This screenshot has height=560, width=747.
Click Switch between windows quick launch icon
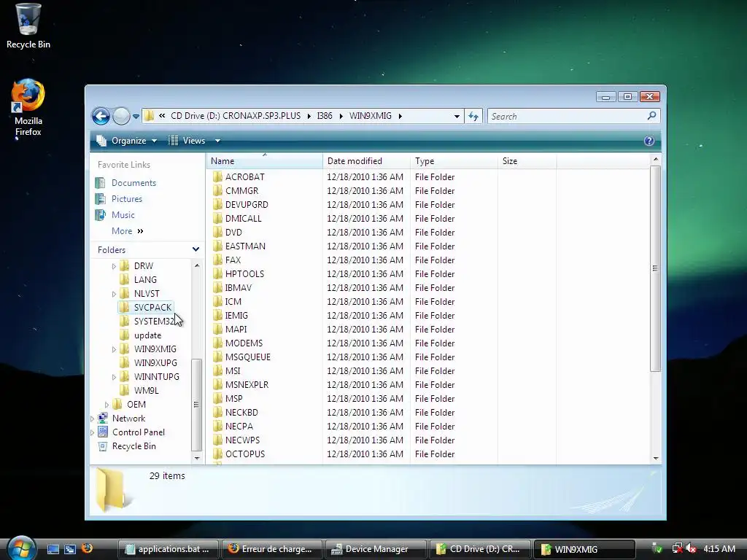coord(70,549)
